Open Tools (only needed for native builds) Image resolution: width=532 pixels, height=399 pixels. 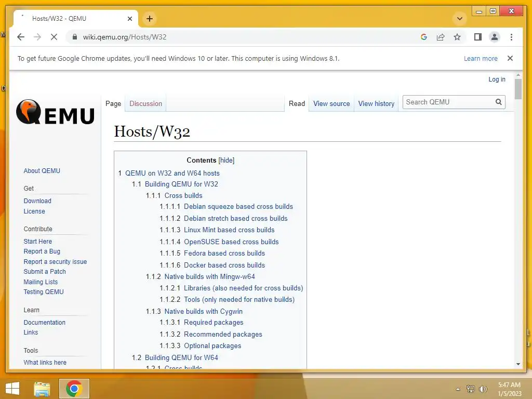(x=239, y=299)
